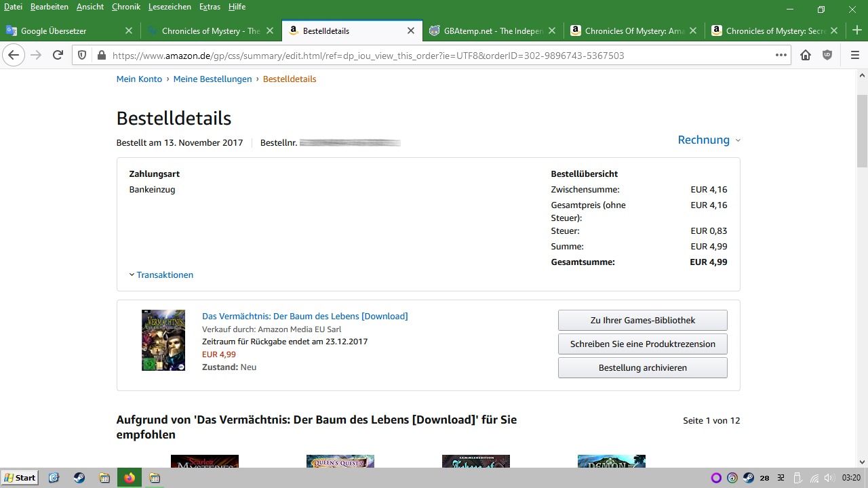
Task: Click the Bankeinzug payment method text
Action: [x=152, y=189]
